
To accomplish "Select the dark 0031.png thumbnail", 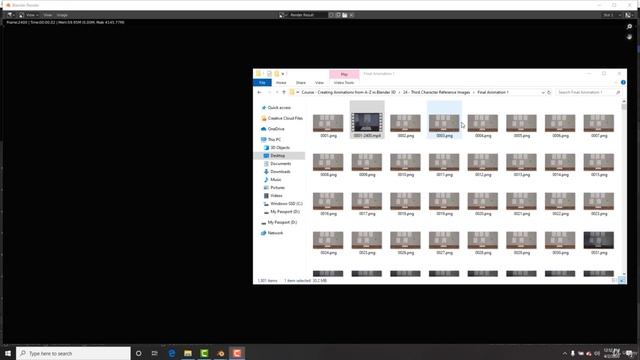I will pos(599,240).
